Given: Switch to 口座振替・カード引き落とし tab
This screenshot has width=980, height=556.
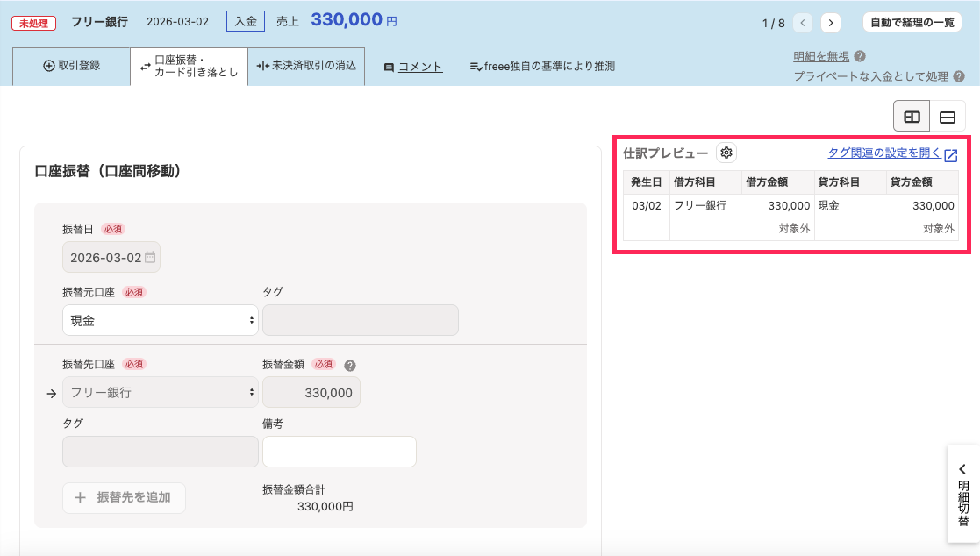Looking at the screenshot, I should [x=189, y=67].
